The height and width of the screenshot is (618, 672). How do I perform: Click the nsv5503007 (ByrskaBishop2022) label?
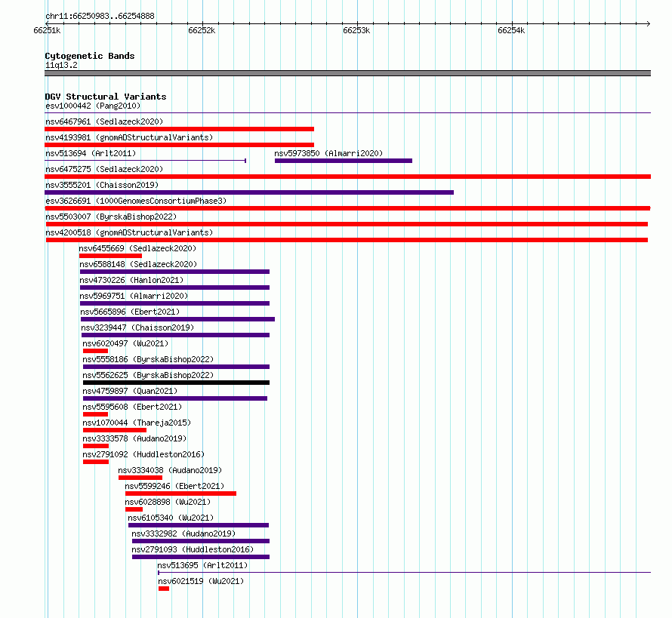click(x=111, y=217)
